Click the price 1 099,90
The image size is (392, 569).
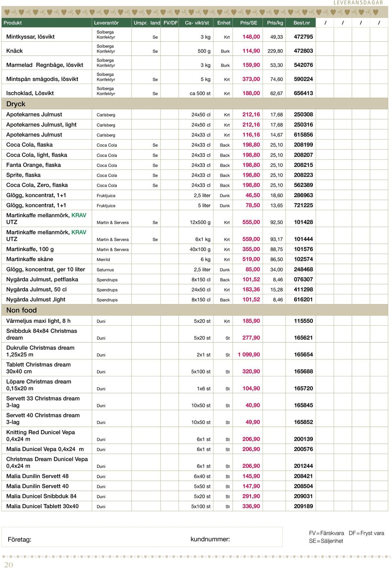pyautogui.click(x=249, y=355)
